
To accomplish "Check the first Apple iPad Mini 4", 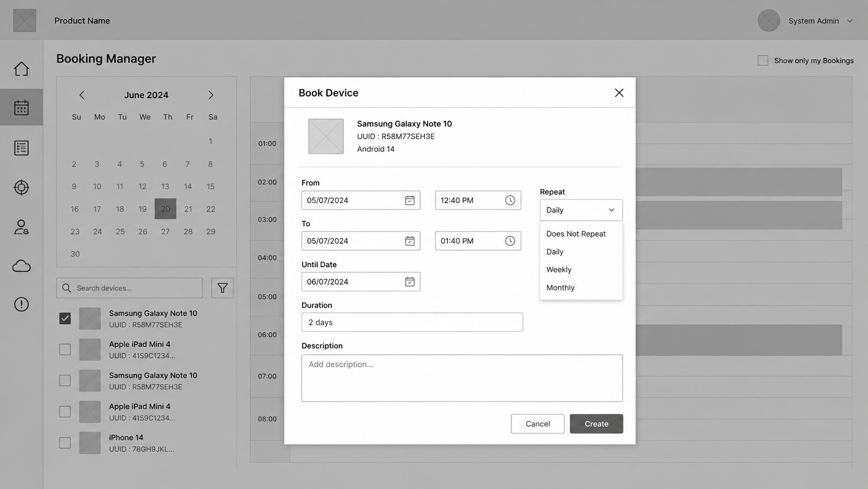I will click(x=65, y=349).
